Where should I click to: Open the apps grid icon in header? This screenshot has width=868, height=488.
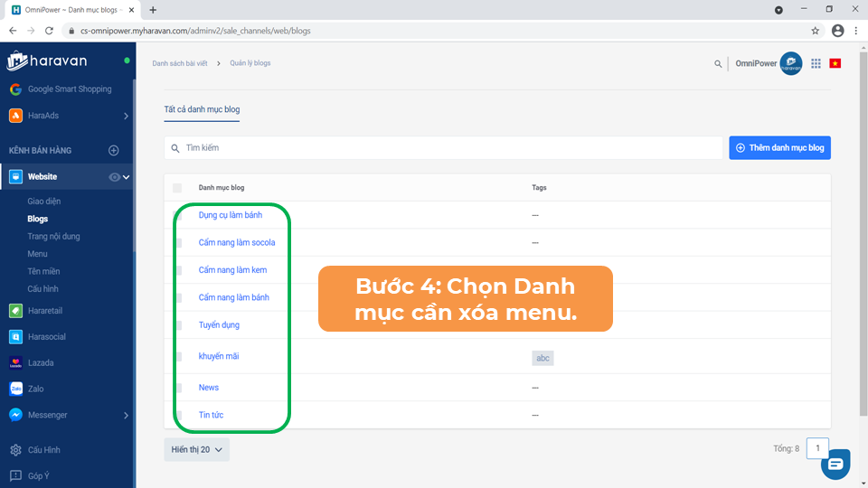816,63
